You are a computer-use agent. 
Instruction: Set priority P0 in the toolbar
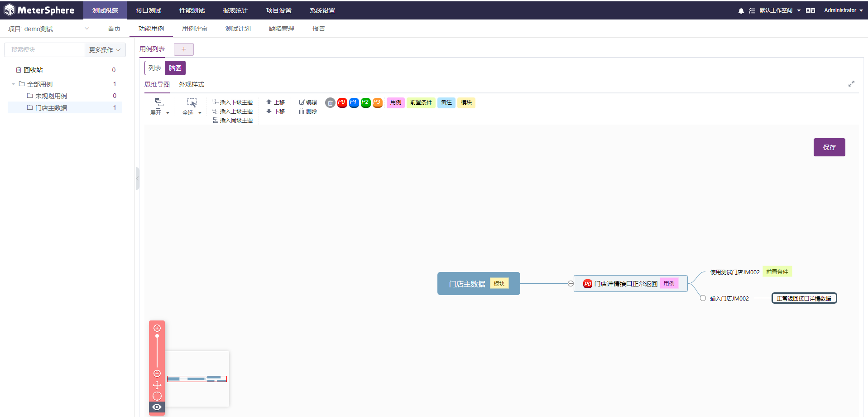[x=342, y=102]
